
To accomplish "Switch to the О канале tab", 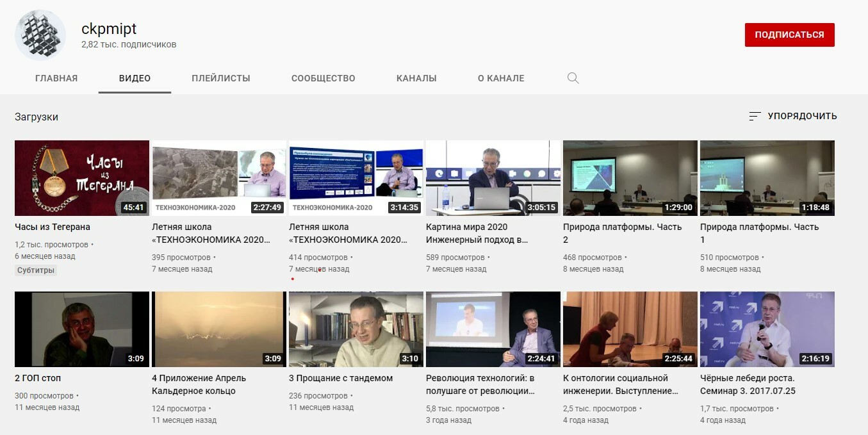I will coord(500,78).
